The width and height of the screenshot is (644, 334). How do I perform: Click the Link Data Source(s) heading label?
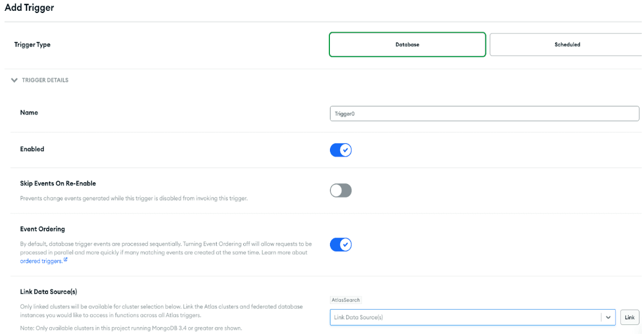48,292
